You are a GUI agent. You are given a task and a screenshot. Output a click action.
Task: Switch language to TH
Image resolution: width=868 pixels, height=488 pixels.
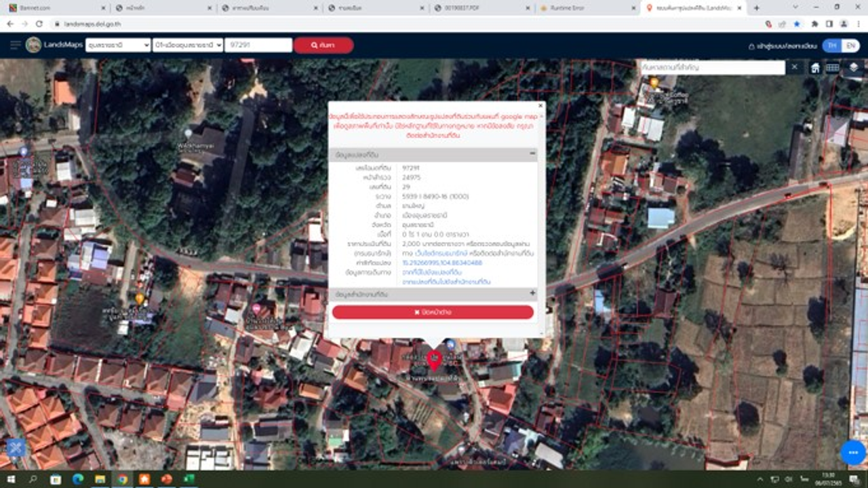[831, 45]
